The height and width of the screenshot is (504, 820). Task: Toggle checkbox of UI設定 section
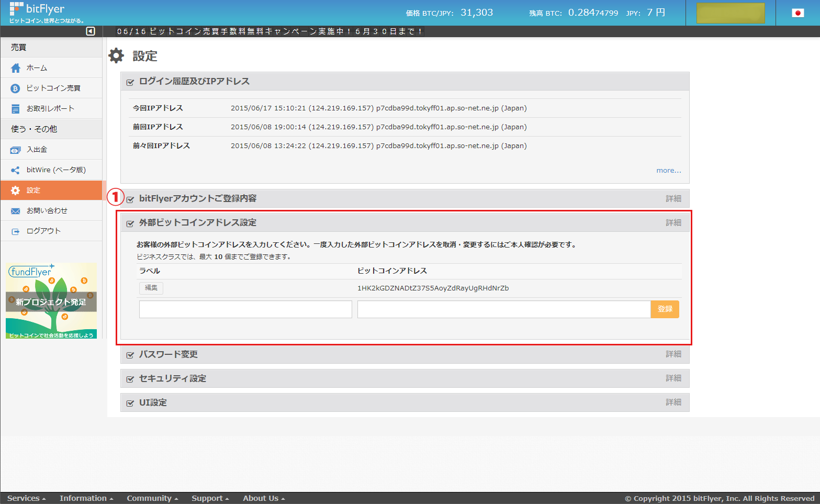130,404
